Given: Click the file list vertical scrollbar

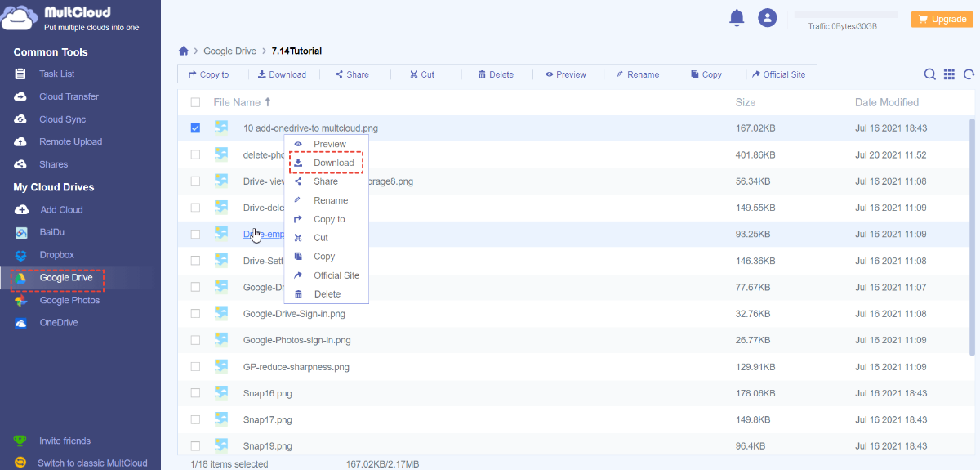Looking at the screenshot, I should (x=971, y=237).
